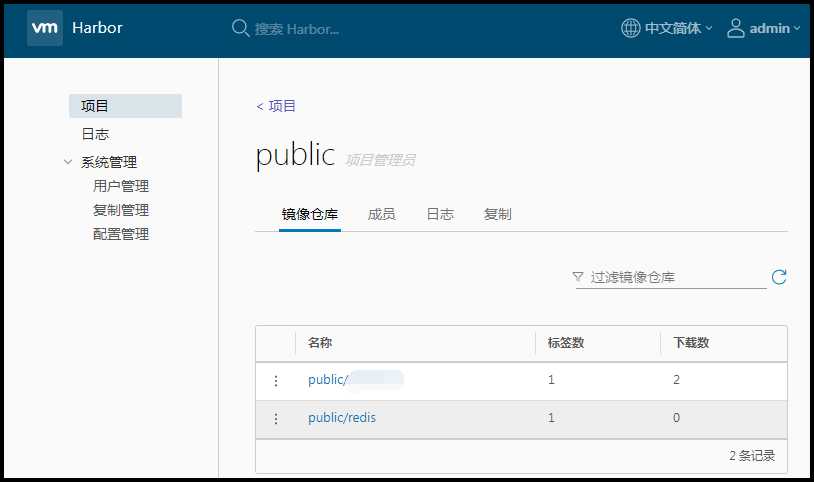This screenshot has height=482, width=814.
Task: Click the globe language icon
Action: tap(630, 28)
